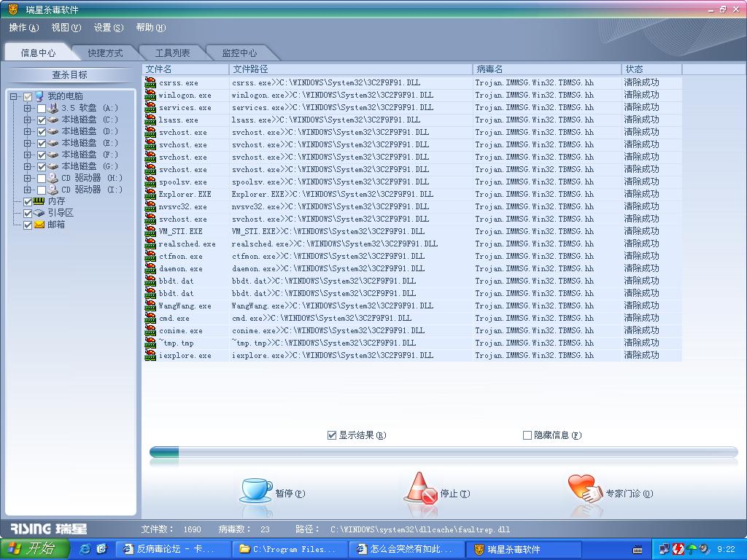Click the virus icon beside csrss.exe row
This screenshot has height=560, width=747.
coord(150,82)
